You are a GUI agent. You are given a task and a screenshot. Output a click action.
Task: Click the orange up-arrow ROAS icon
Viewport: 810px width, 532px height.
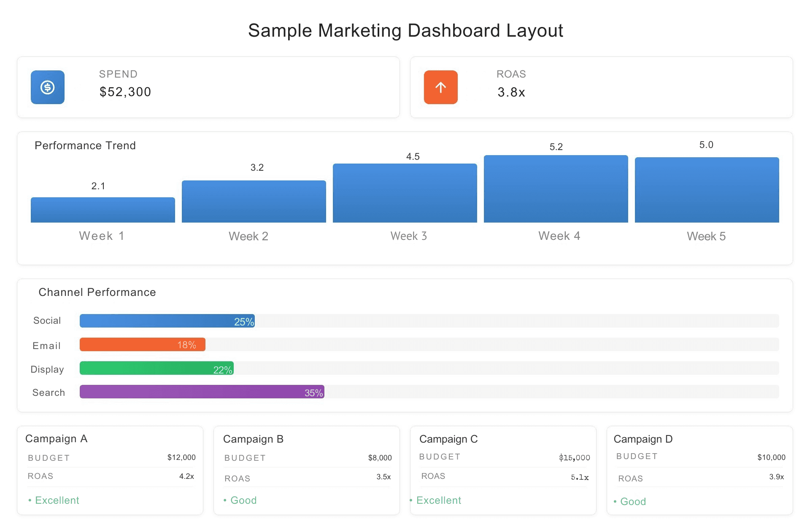tap(440, 87)
